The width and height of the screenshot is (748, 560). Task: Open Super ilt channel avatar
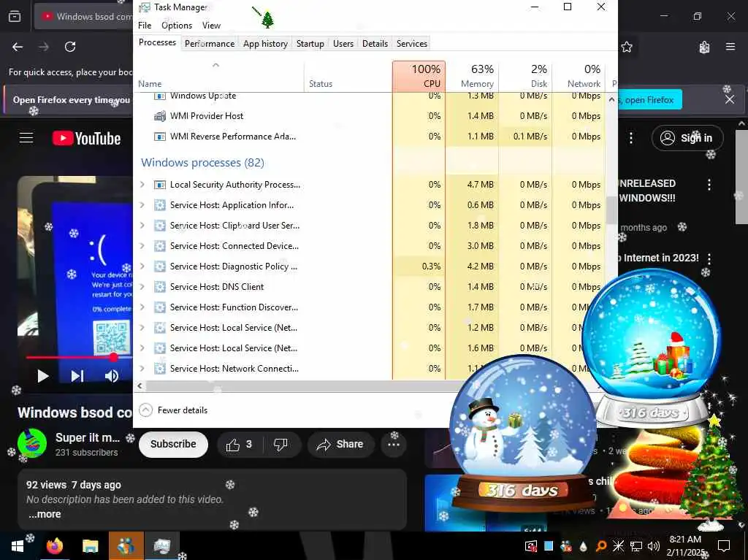coord(32,443)
